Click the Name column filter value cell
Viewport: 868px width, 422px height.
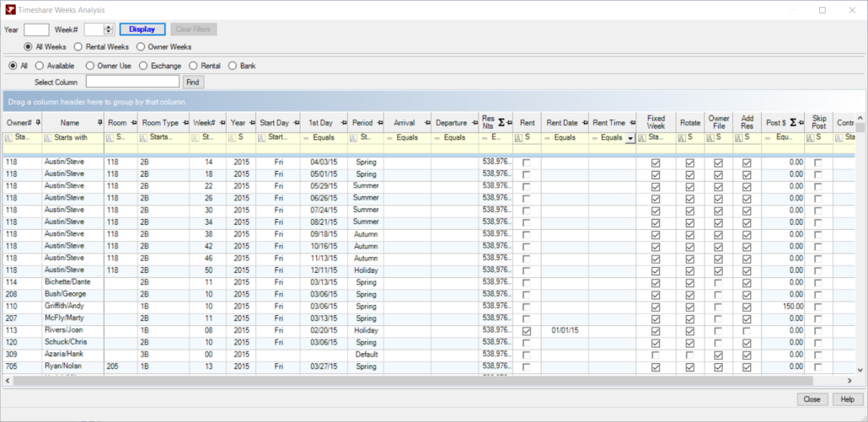(73, 149)
